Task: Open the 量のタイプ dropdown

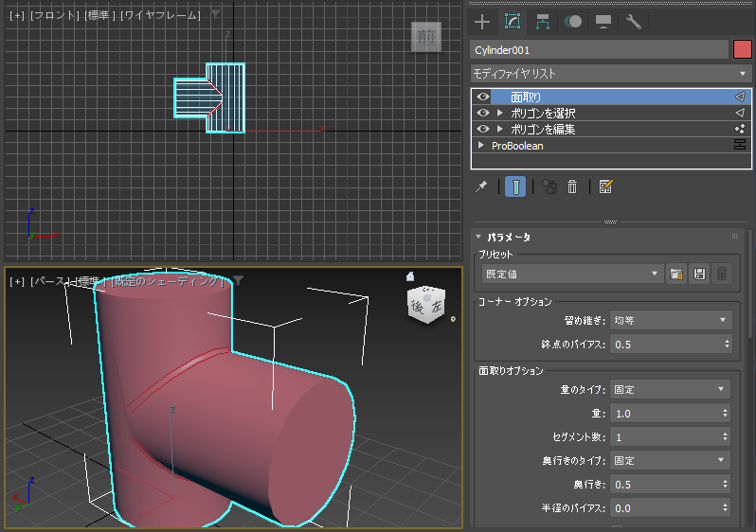Action: coord(670,389)
